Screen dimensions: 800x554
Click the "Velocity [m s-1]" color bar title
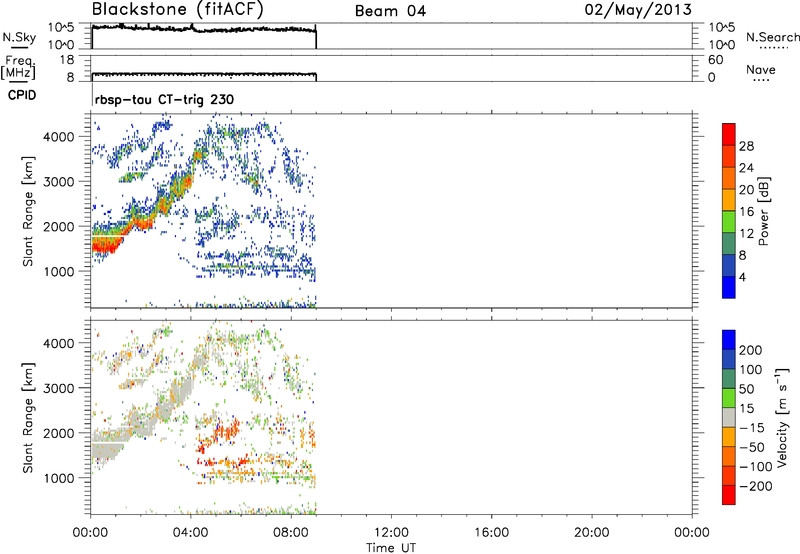pos(782,417)
